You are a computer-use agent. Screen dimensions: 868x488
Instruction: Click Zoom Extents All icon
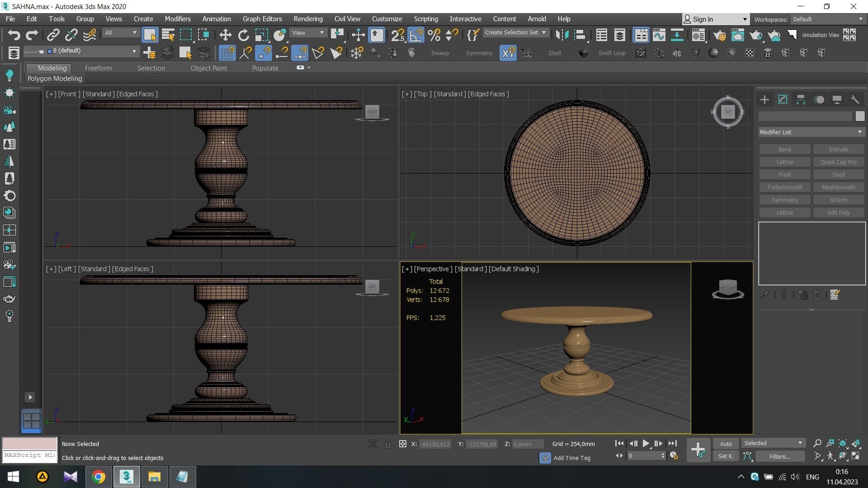click(856, 443)
